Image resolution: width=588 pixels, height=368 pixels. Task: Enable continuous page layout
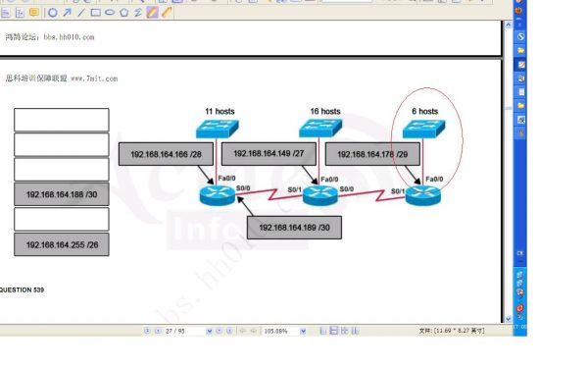pos(334,331)
